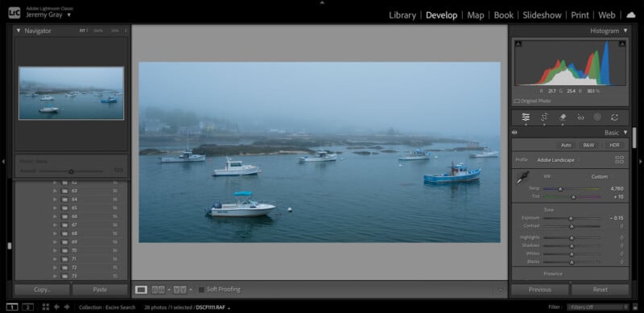Click the Previous button

(539, 290)
